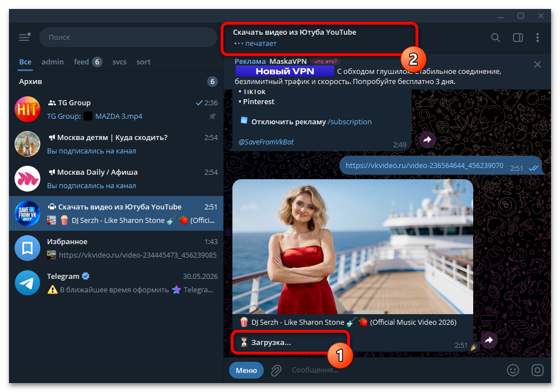Switch to the svcs folder tab
The height and width of the screenshot is (392, 560).
coord(119,62)
